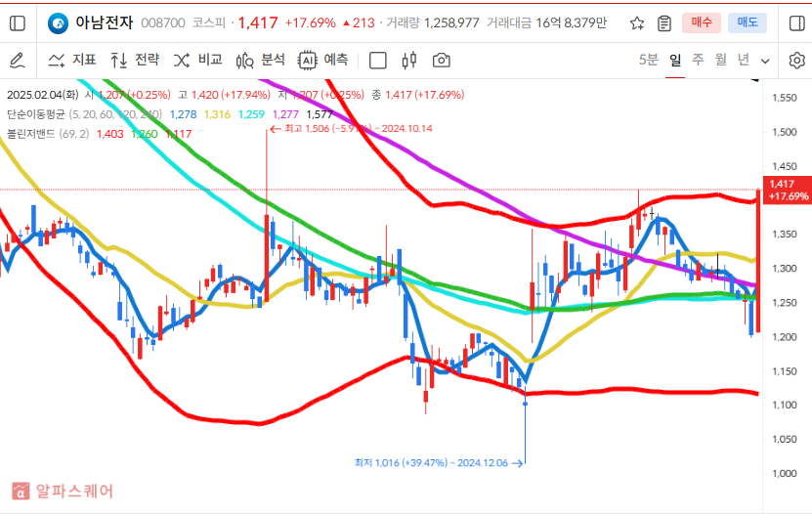This screenshot has width=812, height=514.
Task: Click the 아남전자 stock logo icon
Action: (58, 23)
